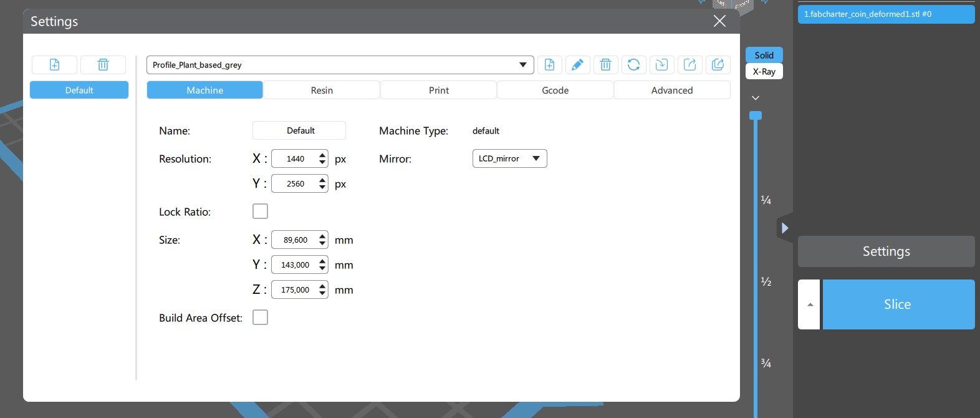Open the Slice options with the up arrow
This screenshot has width=980, height=418.
[x=810, y=304]
